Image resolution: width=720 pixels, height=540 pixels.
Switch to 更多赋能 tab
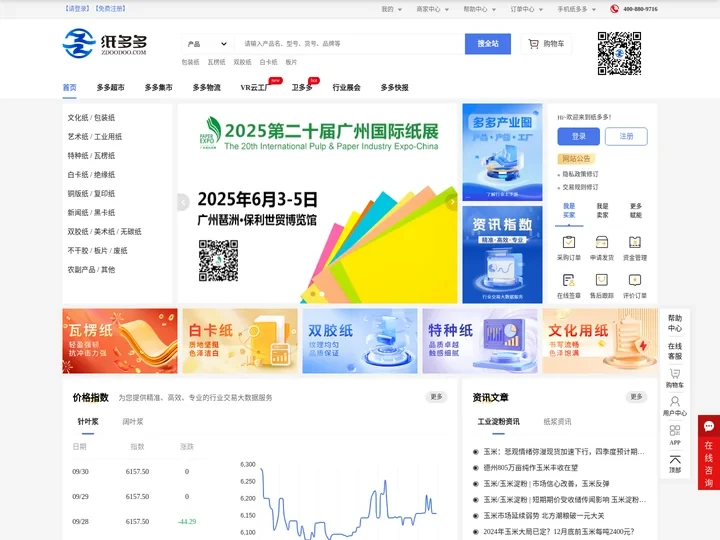[x=636, y=211]
